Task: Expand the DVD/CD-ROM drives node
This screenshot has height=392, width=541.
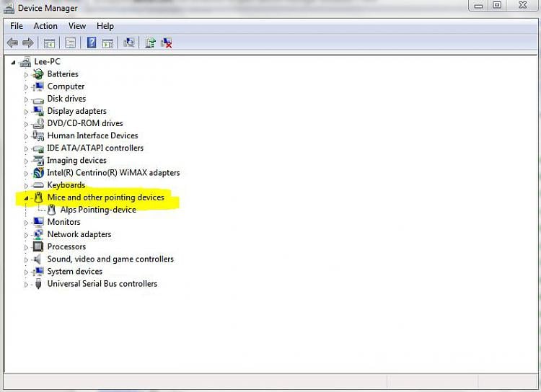Action: 26,124
